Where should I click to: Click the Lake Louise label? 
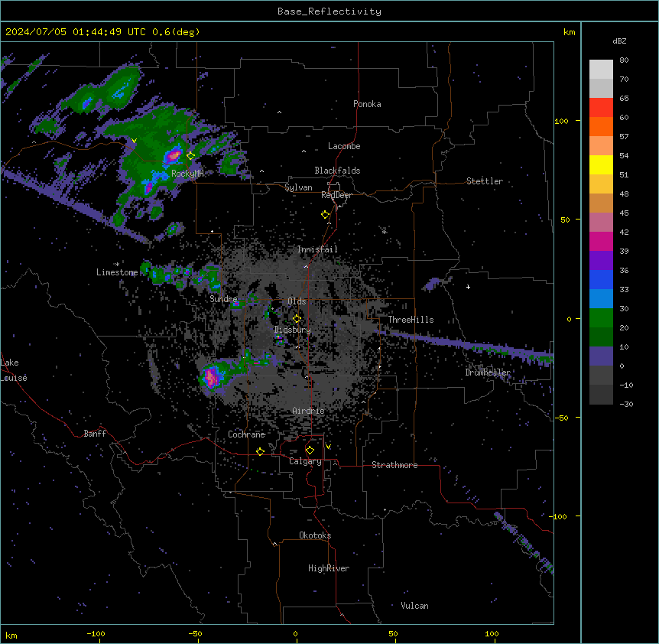[x=14, y=370]
